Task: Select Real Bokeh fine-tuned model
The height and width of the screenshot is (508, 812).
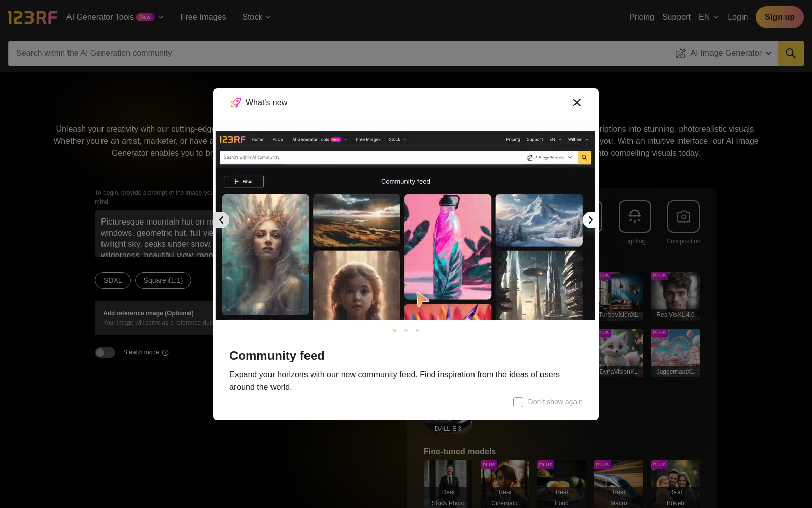Action: (x=675, y=484)
